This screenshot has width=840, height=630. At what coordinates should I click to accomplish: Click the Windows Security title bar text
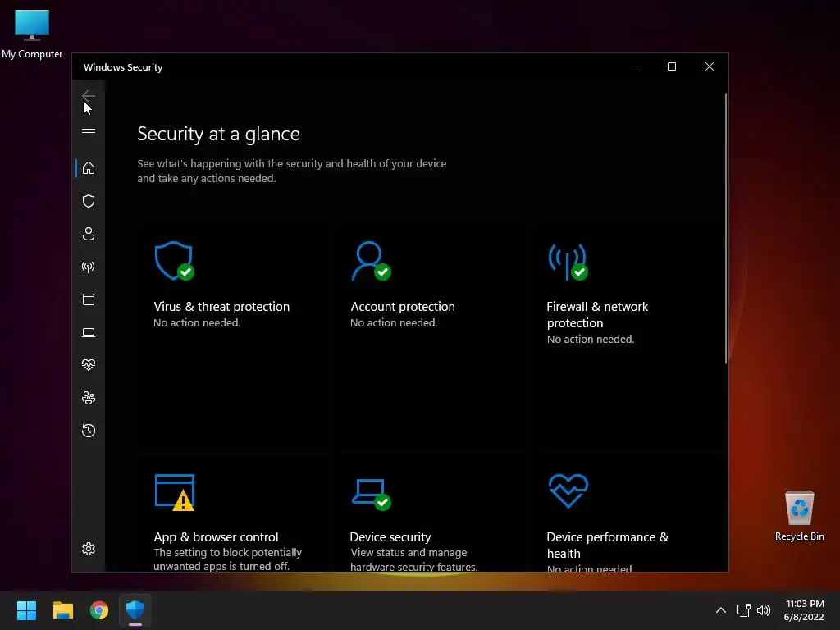click(x=123, y=67)
